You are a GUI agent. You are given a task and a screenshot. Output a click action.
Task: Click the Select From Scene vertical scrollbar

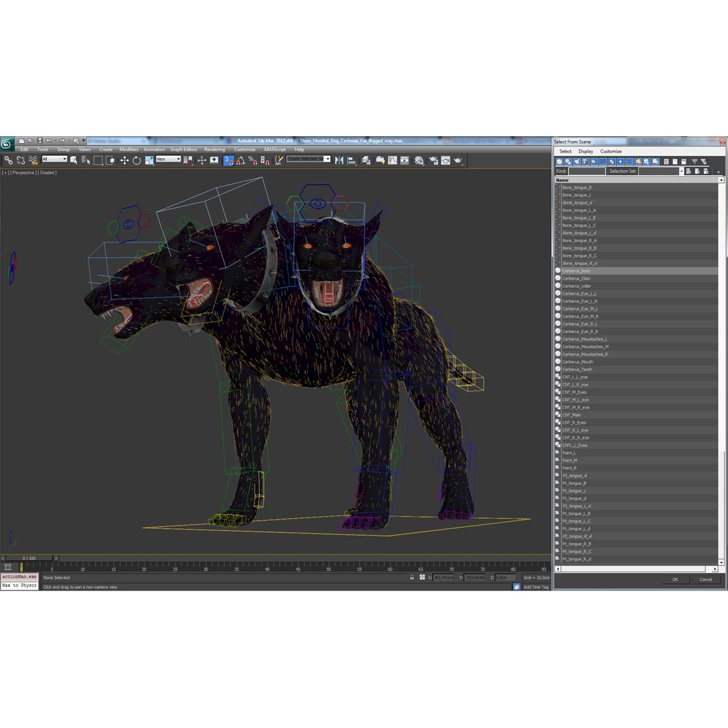pos(721,371)
